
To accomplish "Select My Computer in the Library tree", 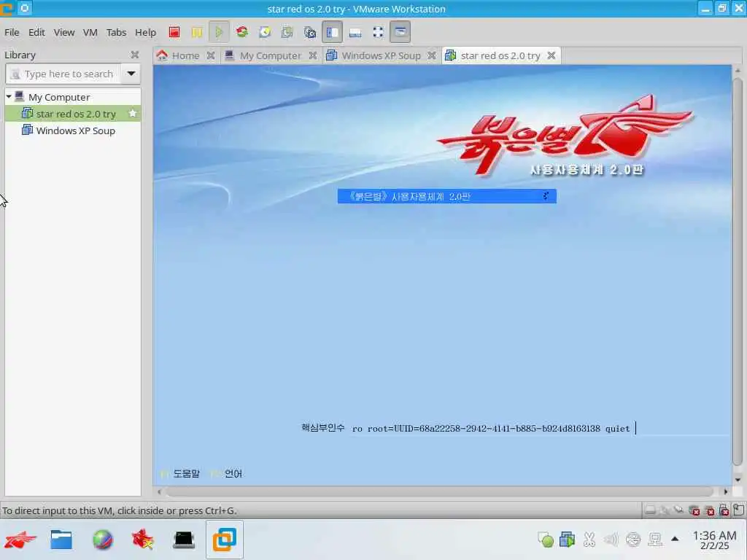I will tap(59, 97).
